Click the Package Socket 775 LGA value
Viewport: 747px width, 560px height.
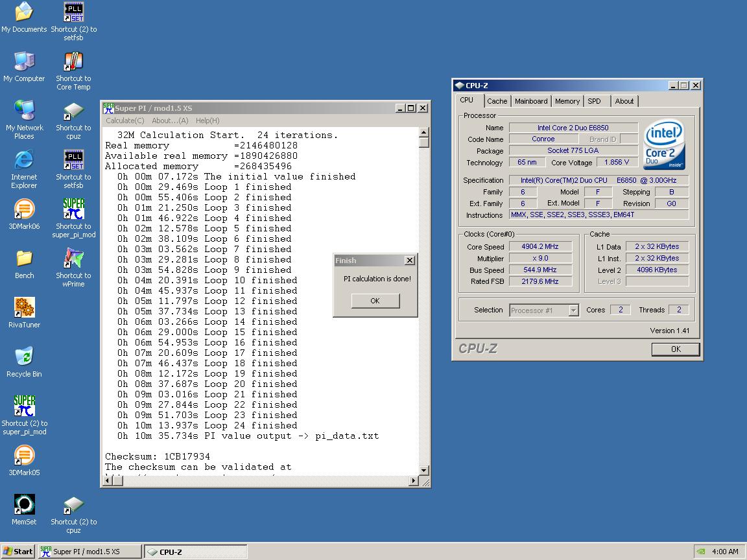coord(573,150)
